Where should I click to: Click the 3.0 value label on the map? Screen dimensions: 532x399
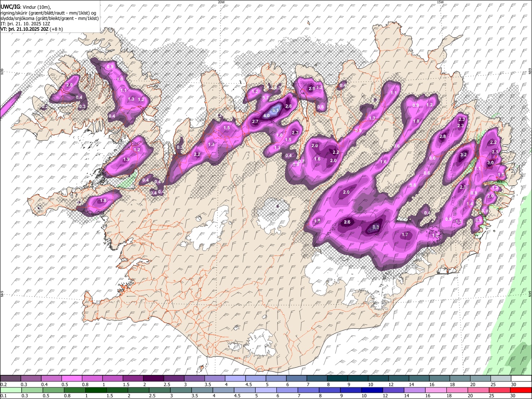point(490,163)
